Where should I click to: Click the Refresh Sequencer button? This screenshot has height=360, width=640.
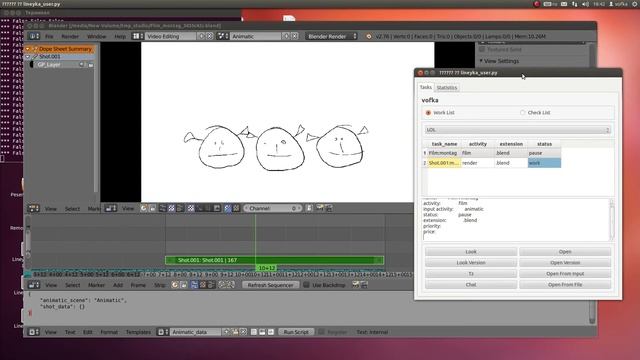point(270,285)
